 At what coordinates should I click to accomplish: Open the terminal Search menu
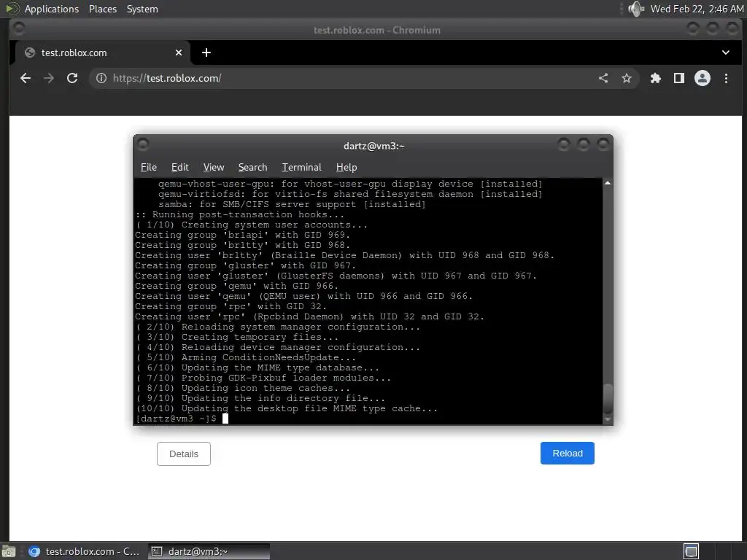pos(252,167)
